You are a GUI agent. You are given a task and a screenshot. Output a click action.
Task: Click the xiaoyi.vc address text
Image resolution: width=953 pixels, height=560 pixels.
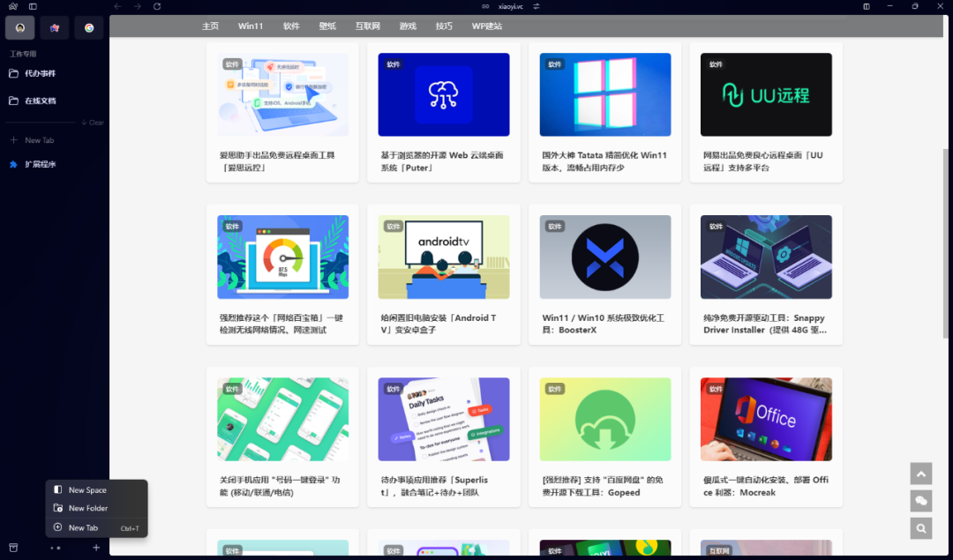tap(511, 7)
